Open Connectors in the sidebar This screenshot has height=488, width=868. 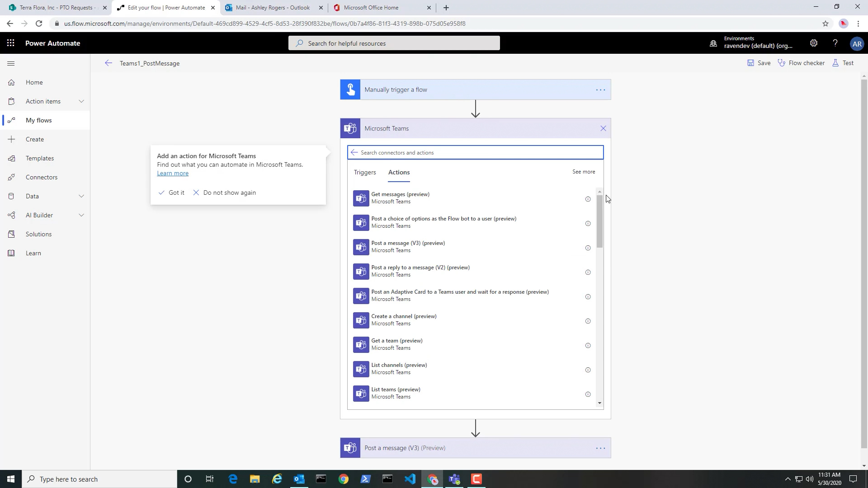pos(41,177)
